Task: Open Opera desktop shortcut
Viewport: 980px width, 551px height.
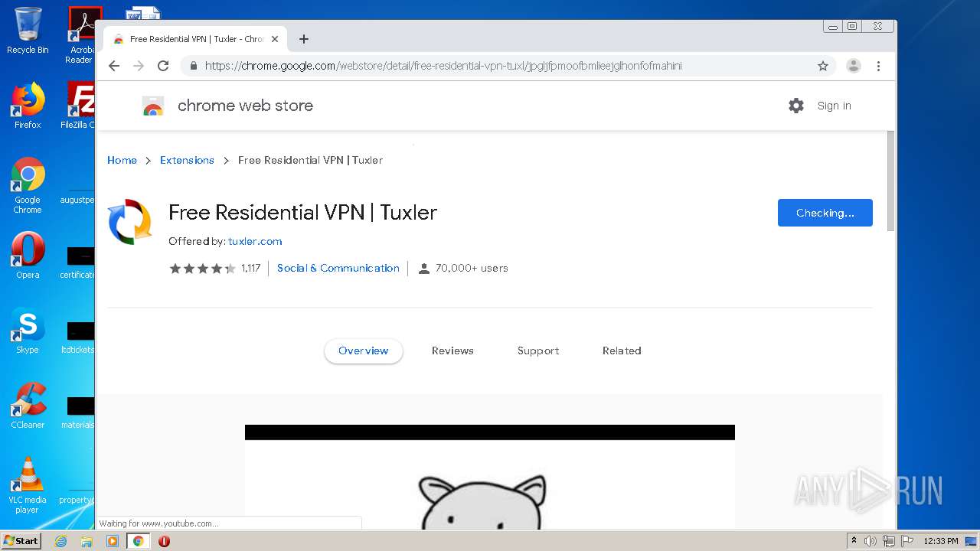Action: point(28,255)
